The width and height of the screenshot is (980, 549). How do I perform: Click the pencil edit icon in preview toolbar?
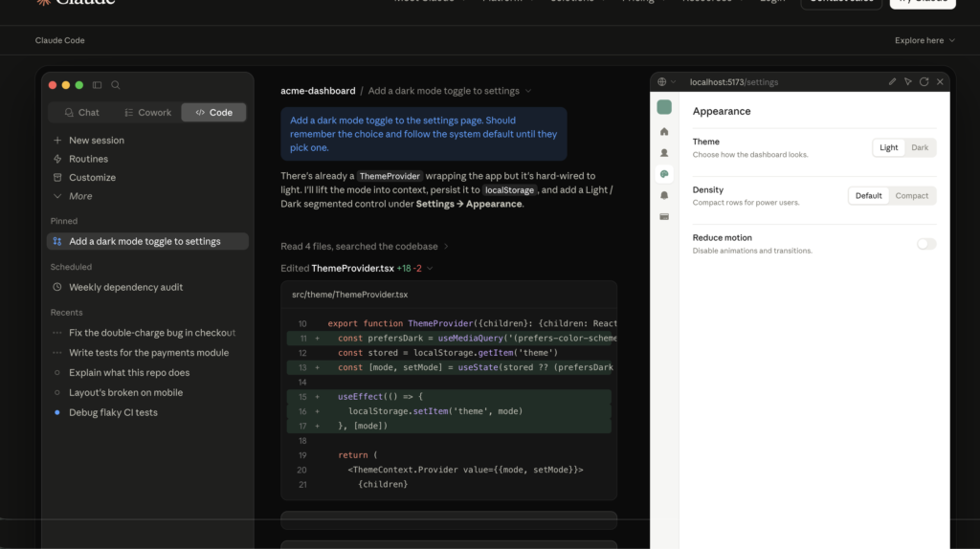pyautogui.click(x=892, y=82)
